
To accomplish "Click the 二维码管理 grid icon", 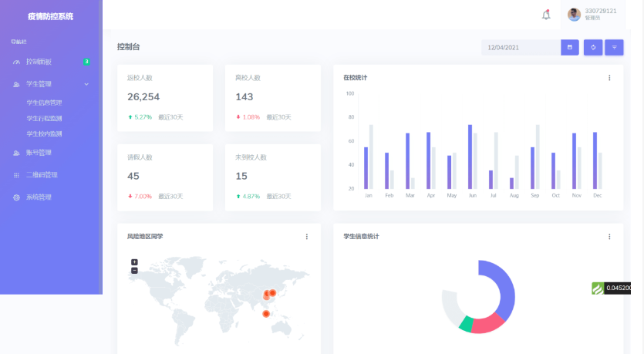I will pyautogui.click(x=17, y=175).
